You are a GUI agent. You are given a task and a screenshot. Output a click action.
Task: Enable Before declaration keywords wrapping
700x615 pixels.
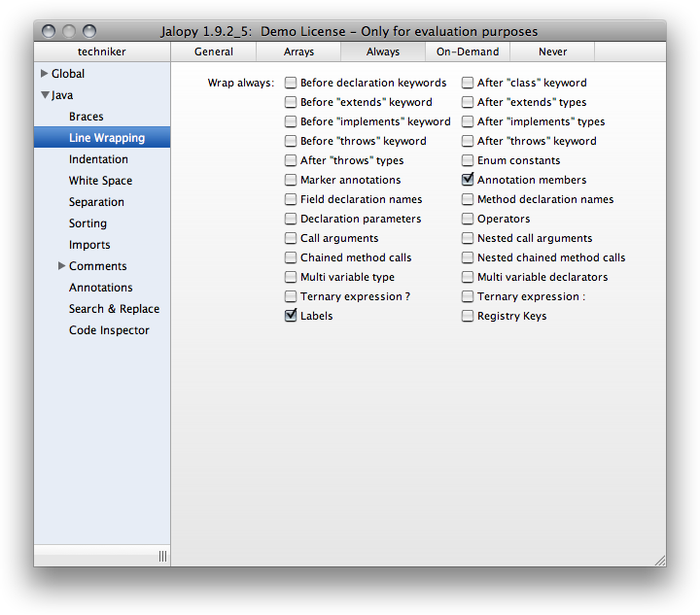(x=291, y=83)
